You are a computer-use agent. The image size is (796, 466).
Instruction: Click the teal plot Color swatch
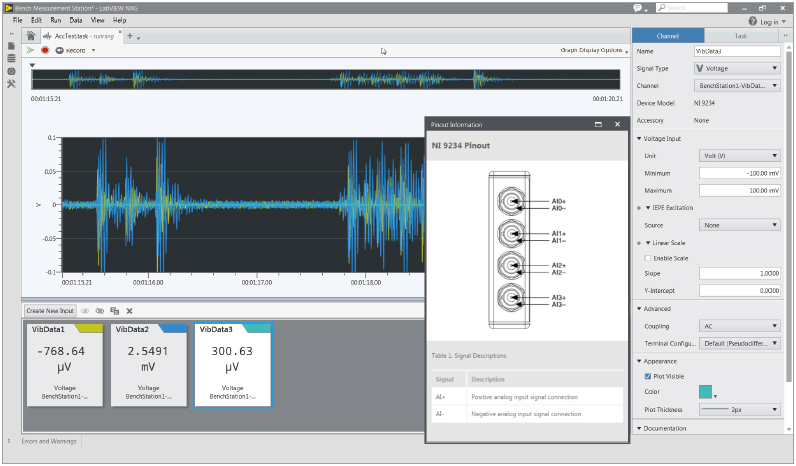point(706,392)
